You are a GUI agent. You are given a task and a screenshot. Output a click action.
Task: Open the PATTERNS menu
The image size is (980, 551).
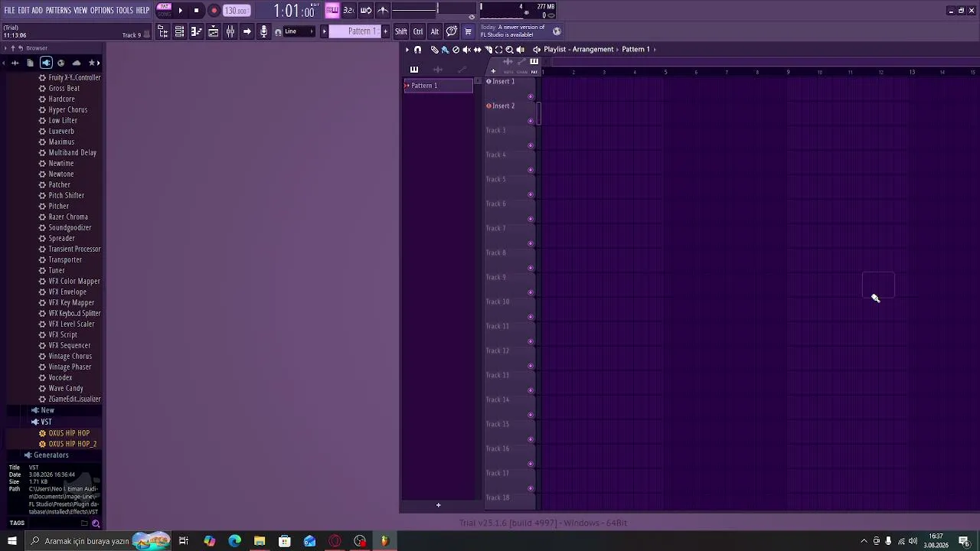coord(58,10)
